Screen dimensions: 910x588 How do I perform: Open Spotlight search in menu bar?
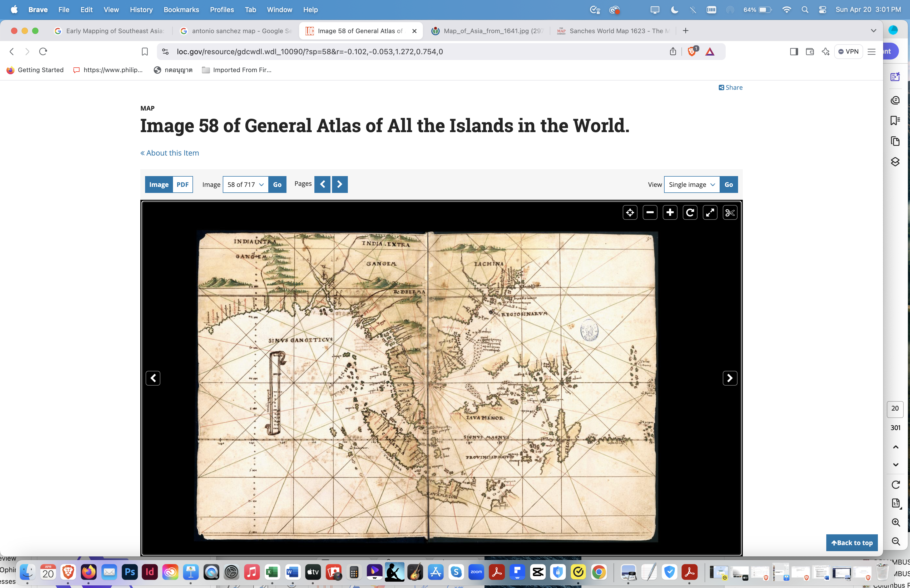pyautogui.click(x=805, y=9)
